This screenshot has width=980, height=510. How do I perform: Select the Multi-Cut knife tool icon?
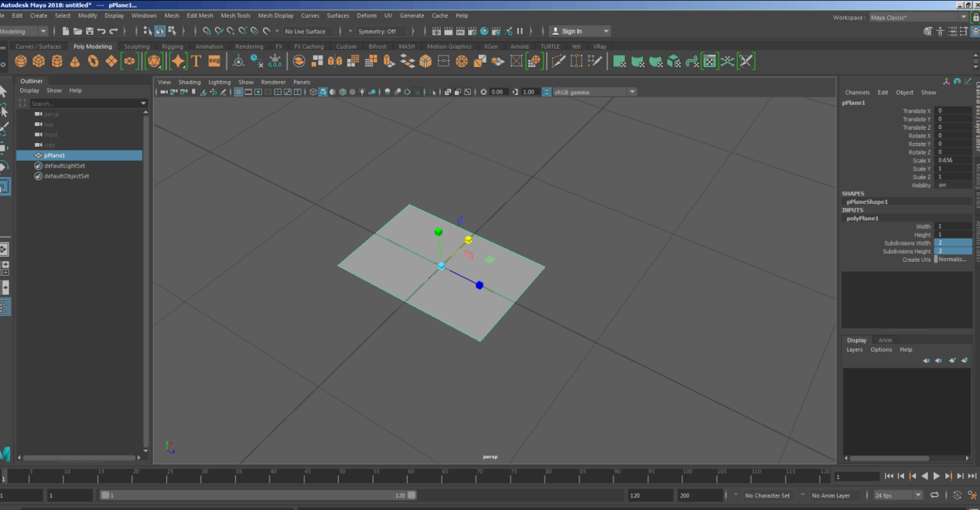(558, 61)
